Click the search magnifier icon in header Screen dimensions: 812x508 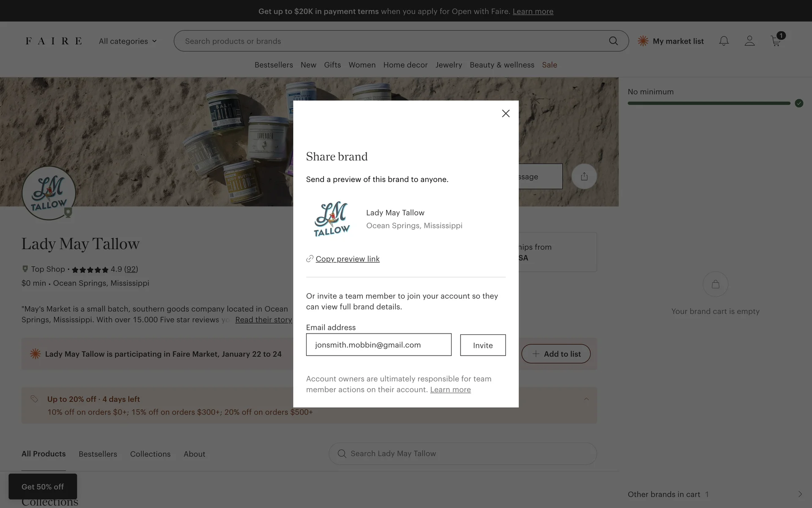click(x=613, y=41)
